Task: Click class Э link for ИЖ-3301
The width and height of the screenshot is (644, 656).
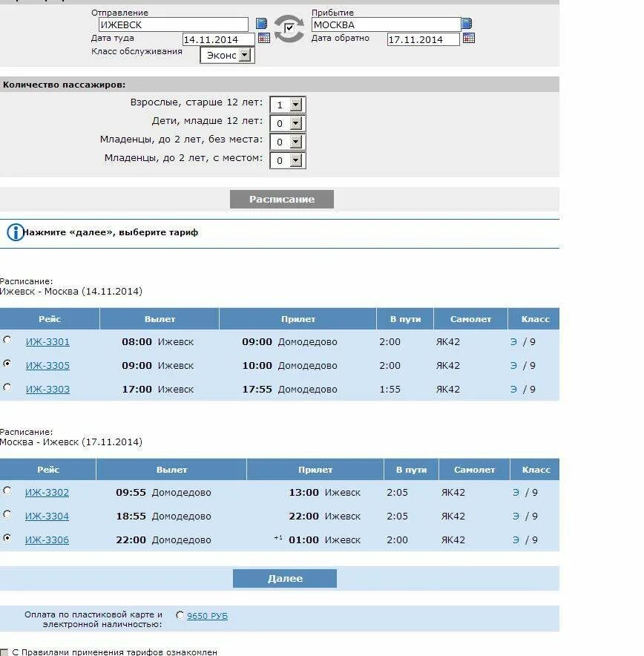Action: pyautogui.click(x=513, y=342)
